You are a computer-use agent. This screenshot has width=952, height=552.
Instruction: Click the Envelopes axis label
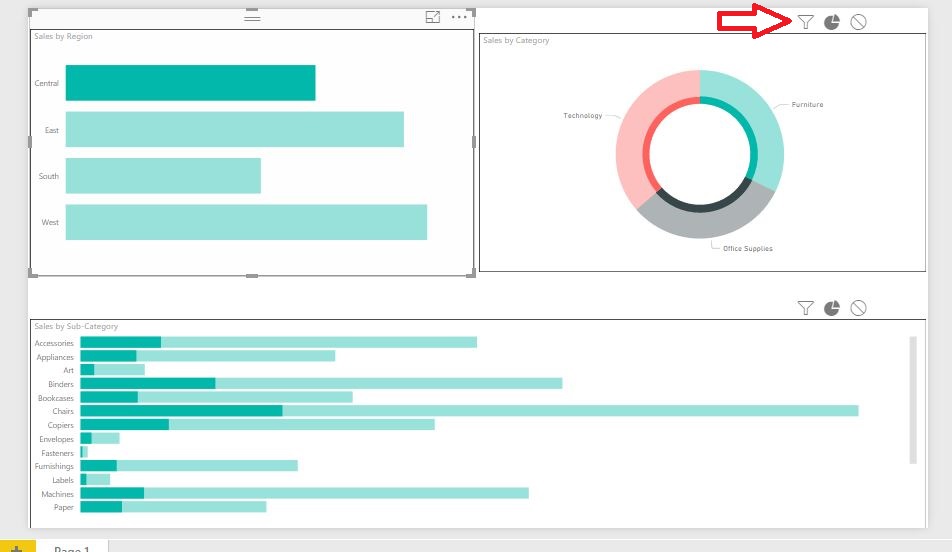(56, 439)
